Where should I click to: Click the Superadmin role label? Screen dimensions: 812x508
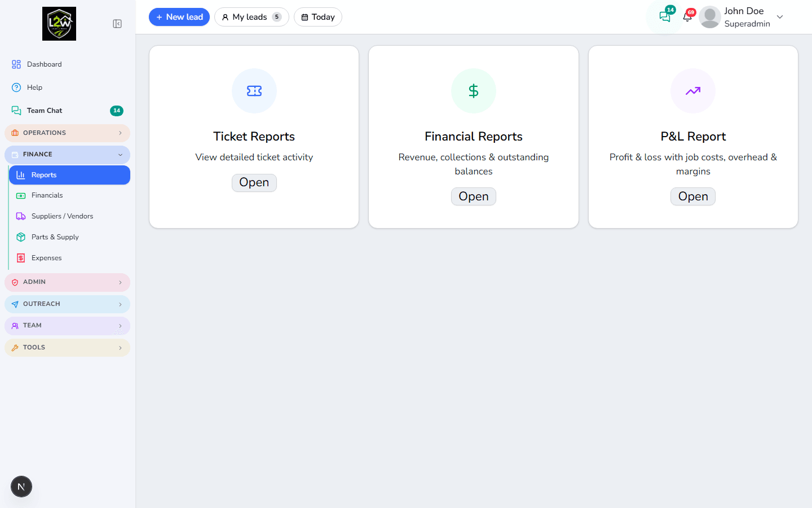[x=747, y=24]
